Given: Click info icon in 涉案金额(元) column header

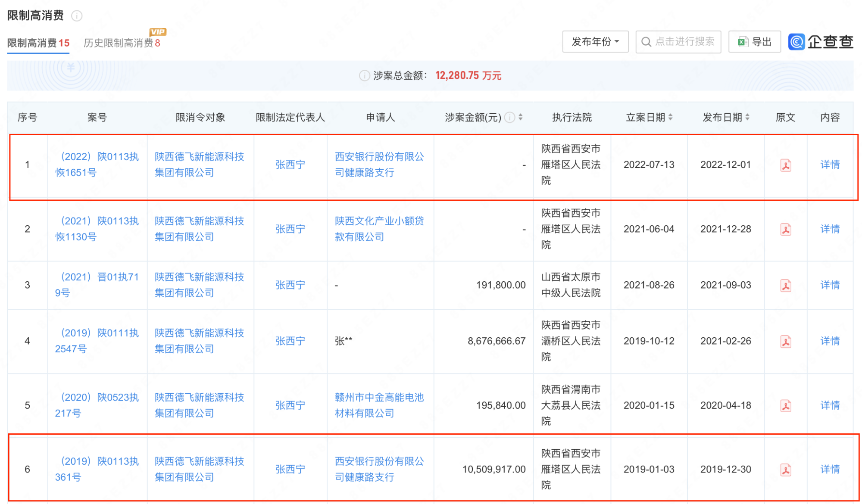Looking at the screenshot, I should click(x=509, y=117).
